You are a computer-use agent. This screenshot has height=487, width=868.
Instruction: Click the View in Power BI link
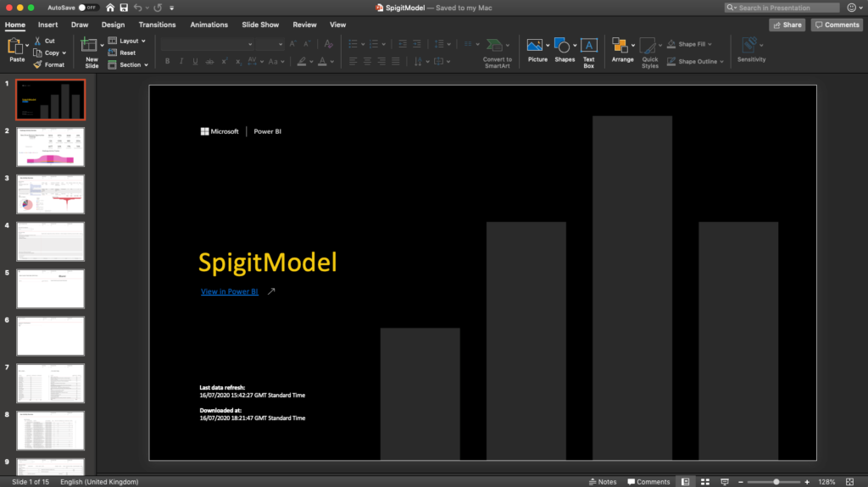pos(229,291)
